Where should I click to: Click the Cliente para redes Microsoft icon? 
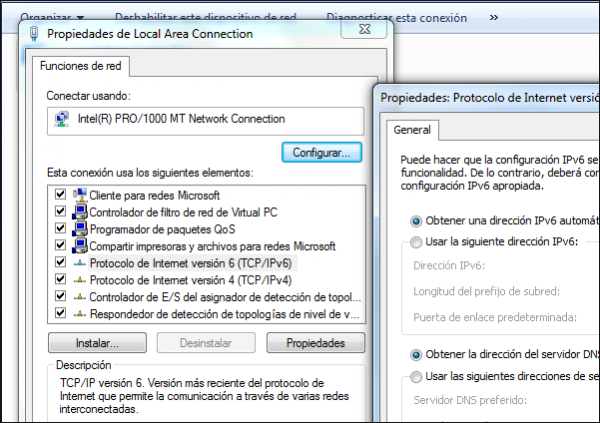point(80,195)
